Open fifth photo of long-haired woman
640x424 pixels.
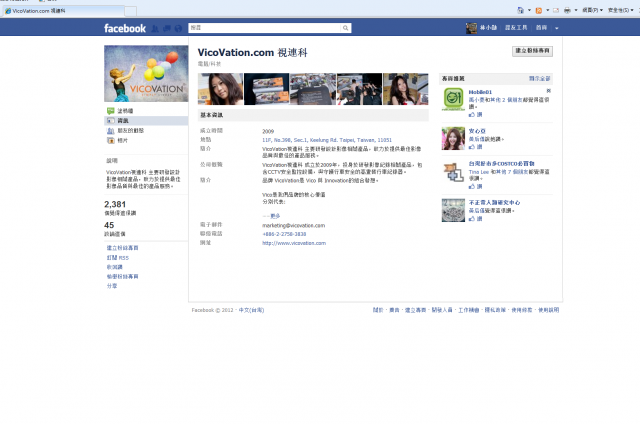click(406, 89)
